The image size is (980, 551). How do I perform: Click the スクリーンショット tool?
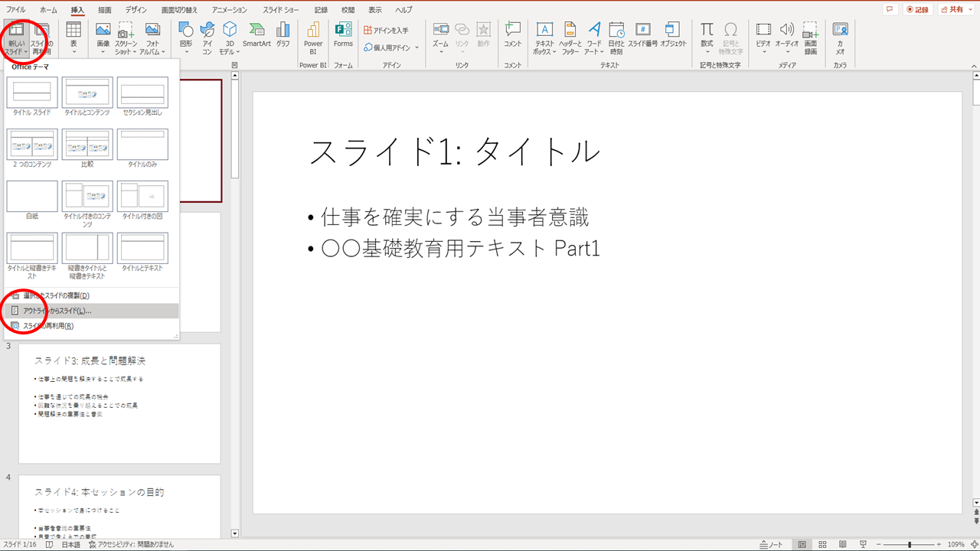(x=126, y=38)
